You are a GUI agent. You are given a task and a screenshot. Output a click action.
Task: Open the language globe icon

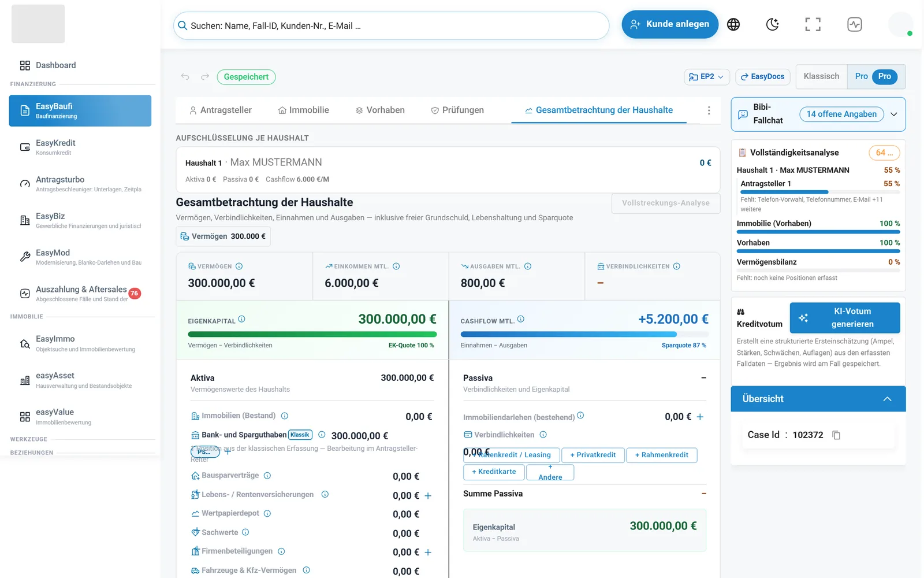[733, 24]
